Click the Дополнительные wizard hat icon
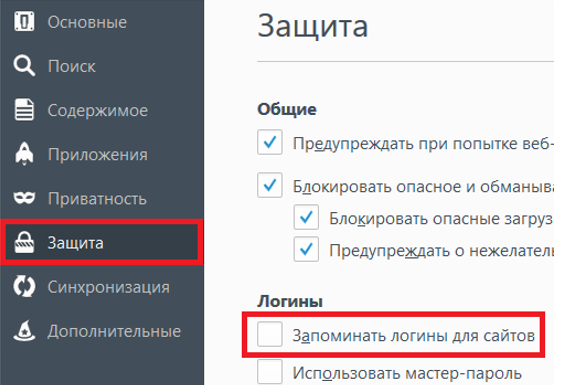Viewport: 561px width, 385px height. tap(24, 330)
